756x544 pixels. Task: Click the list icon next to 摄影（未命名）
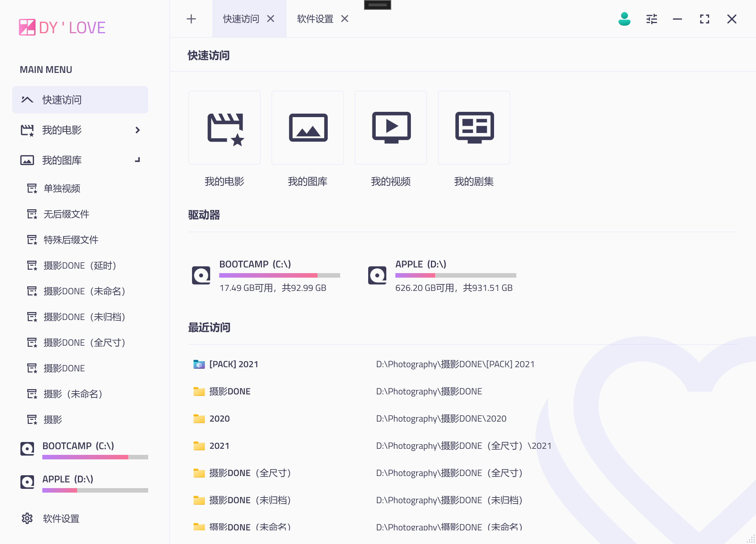(32, 394)
